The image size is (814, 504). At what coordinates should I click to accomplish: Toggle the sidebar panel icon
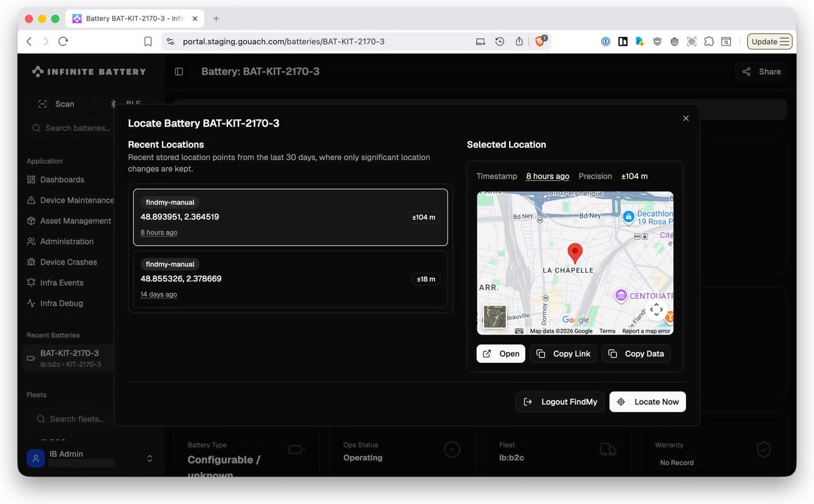(179, 72)
